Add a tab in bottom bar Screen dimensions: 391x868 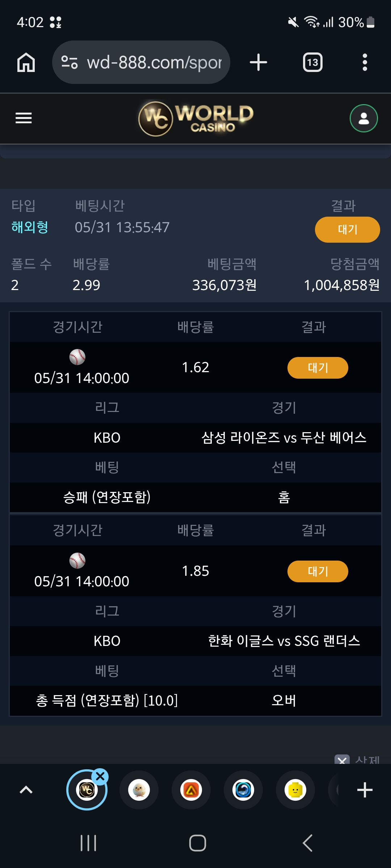[x=365, y=790]
